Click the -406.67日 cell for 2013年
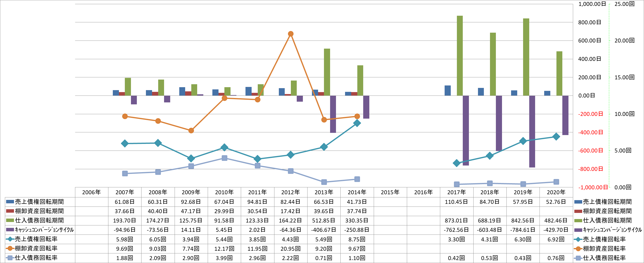This screenshot has height=263, width=644. 324,230
